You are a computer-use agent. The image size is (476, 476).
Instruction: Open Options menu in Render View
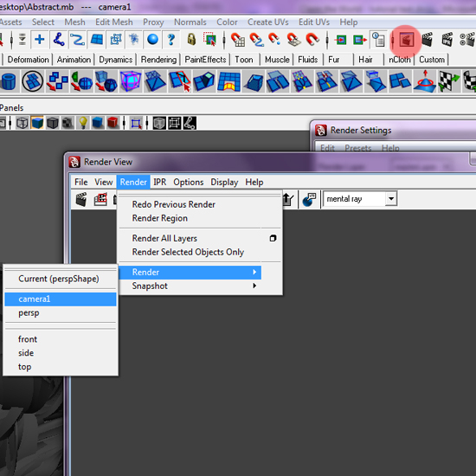tap(188, 182)
